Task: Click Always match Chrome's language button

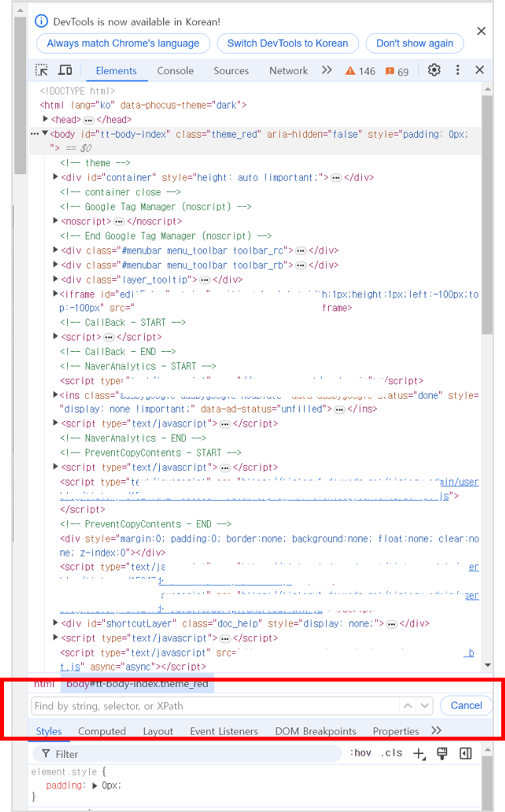Action: pos(123,43)
